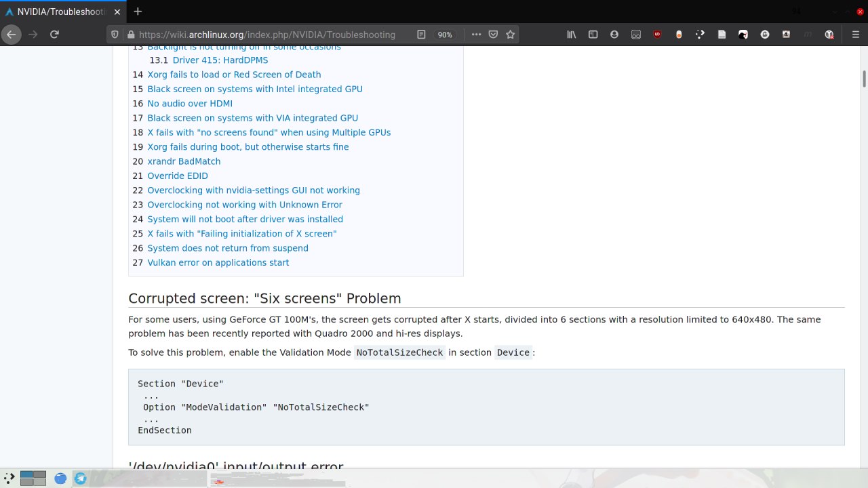Viewport: 868px width, 488px height.
Task: Go to 'Xorg fails to load or Red Screen of Death'
Action: pos(234,75)
